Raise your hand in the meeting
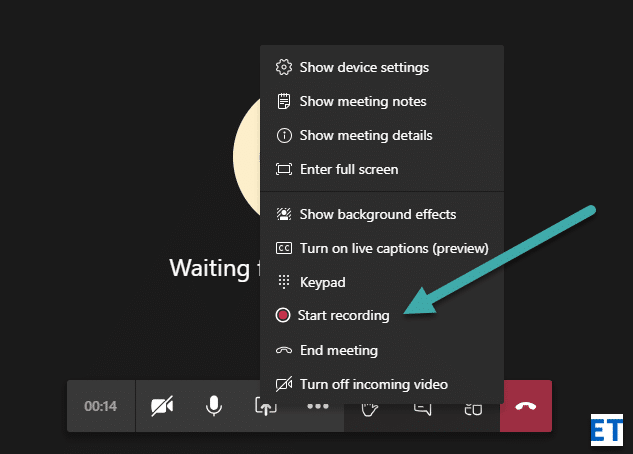This screenshot has width=633, height=454. [x=370, y=407]
